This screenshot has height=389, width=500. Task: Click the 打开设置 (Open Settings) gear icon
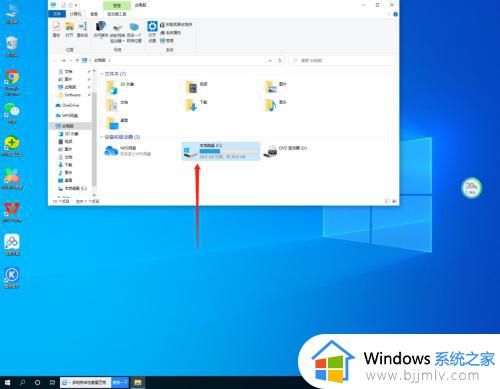point(152,32)
